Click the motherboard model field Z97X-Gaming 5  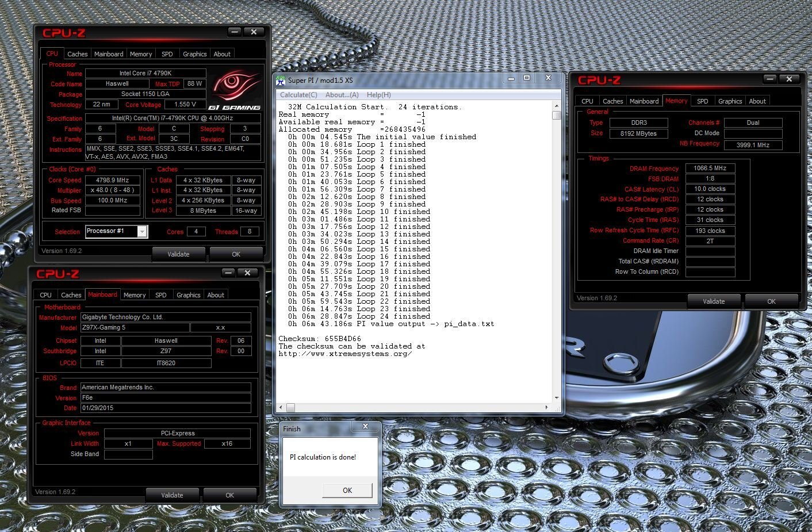[x=135, y=328]
